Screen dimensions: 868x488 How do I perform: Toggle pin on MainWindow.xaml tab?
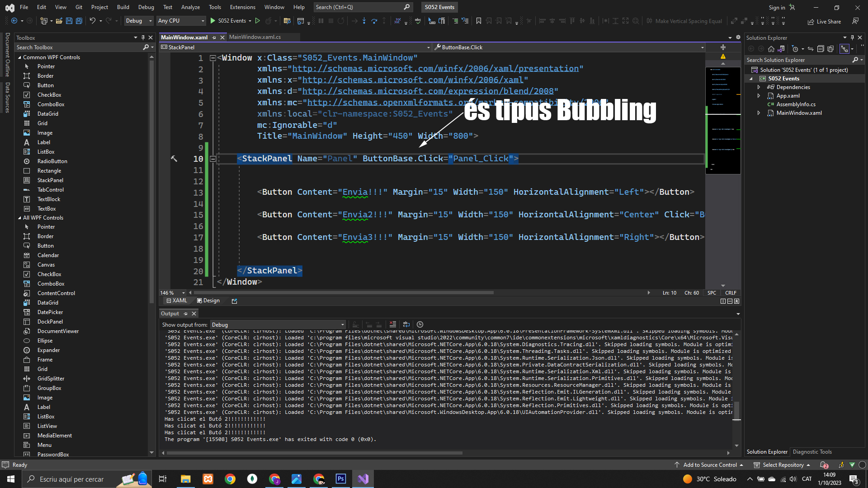[214, 38]
